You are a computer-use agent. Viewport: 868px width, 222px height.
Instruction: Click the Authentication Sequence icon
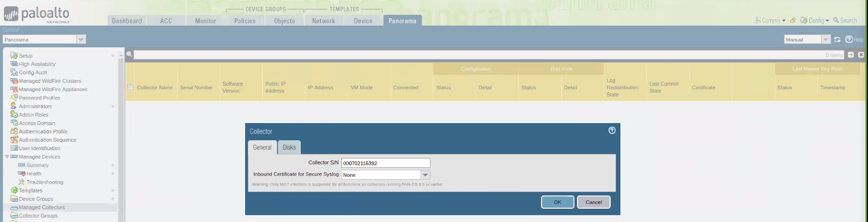14,140
